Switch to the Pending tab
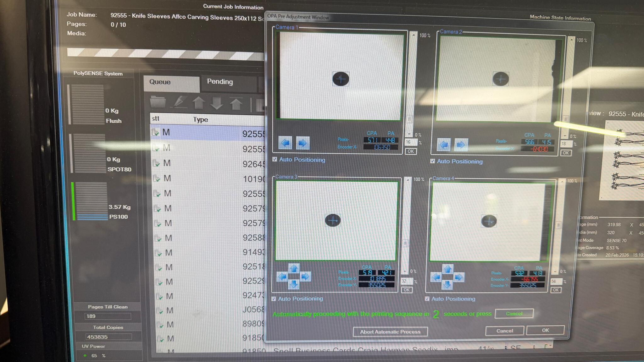This screenshot has height=362, width=644. (x=229, y=83)
